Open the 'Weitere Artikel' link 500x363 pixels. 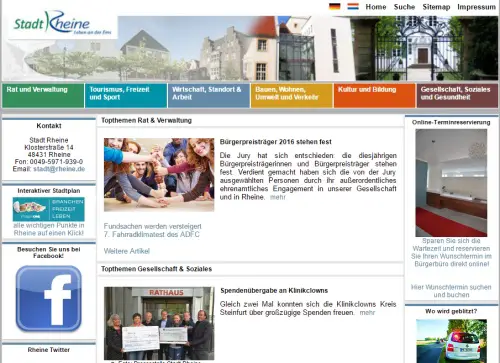(127, 251)
